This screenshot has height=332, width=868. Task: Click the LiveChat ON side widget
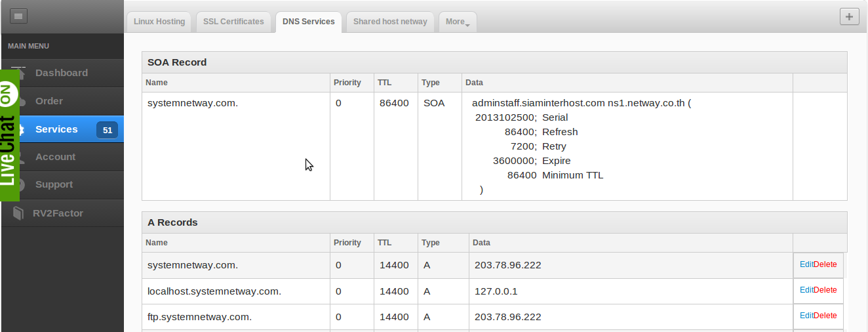(x=9, y=135)
